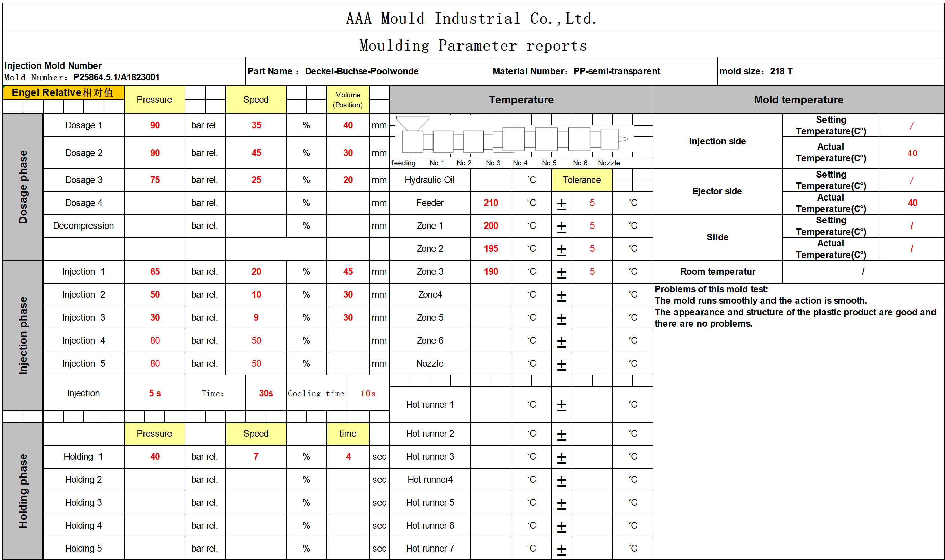Click the 'Mold temperature' grey header

(x=798, y=100)
